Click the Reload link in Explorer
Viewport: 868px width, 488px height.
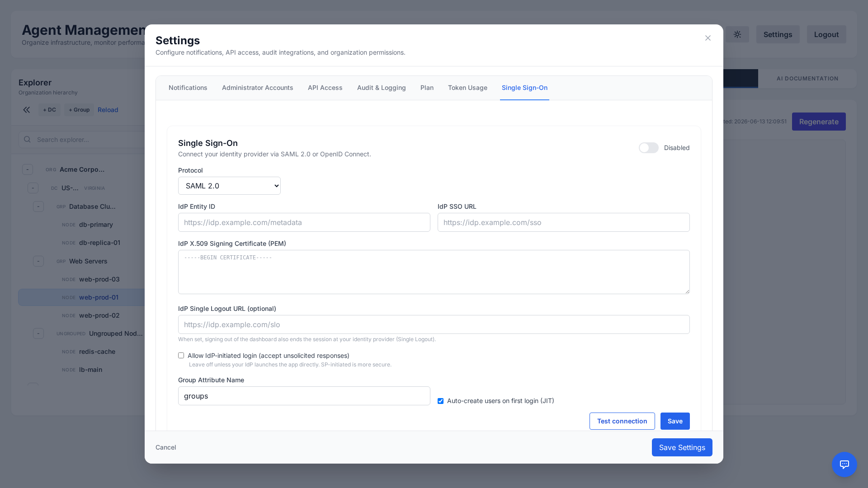108,110
